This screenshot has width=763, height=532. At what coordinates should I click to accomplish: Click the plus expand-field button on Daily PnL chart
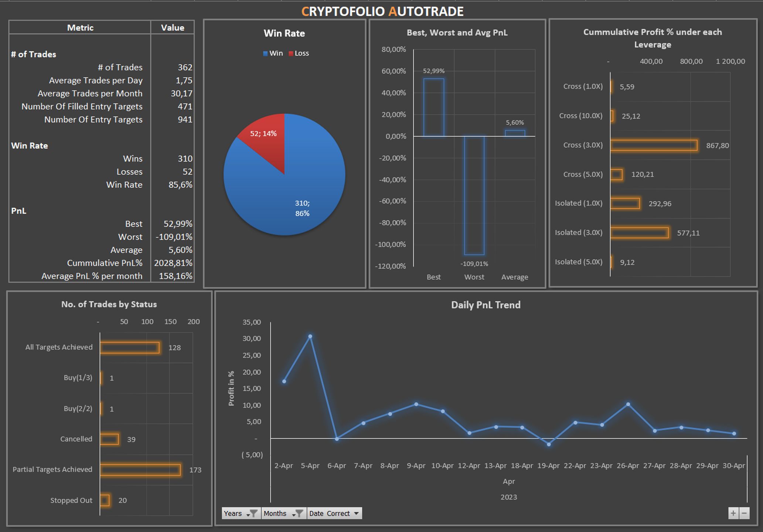click(733, 513)
